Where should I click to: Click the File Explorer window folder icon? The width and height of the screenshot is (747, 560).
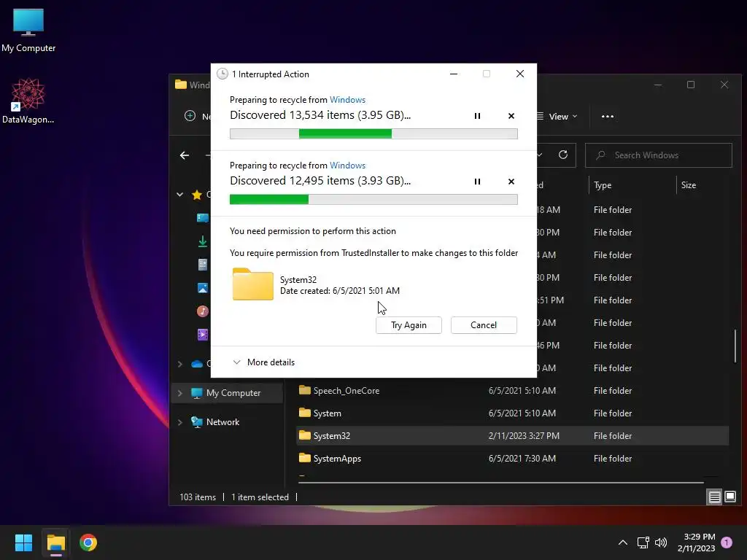(x=181, y=85)
